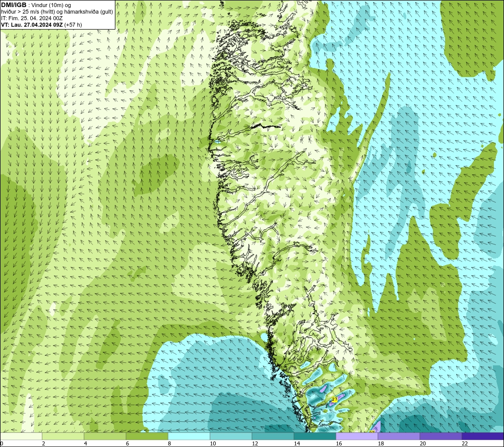Click the '16' colorbar tick label

(339, 443)
